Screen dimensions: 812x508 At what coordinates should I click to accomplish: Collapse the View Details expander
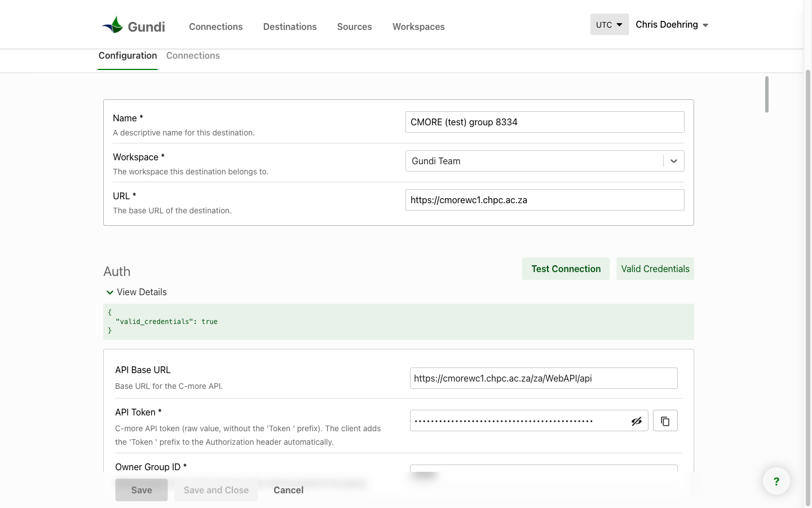click(136, 292)
